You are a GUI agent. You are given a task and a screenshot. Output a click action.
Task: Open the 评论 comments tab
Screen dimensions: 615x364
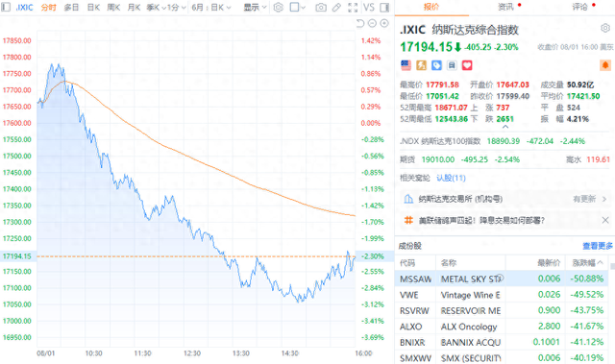[579, 7]
